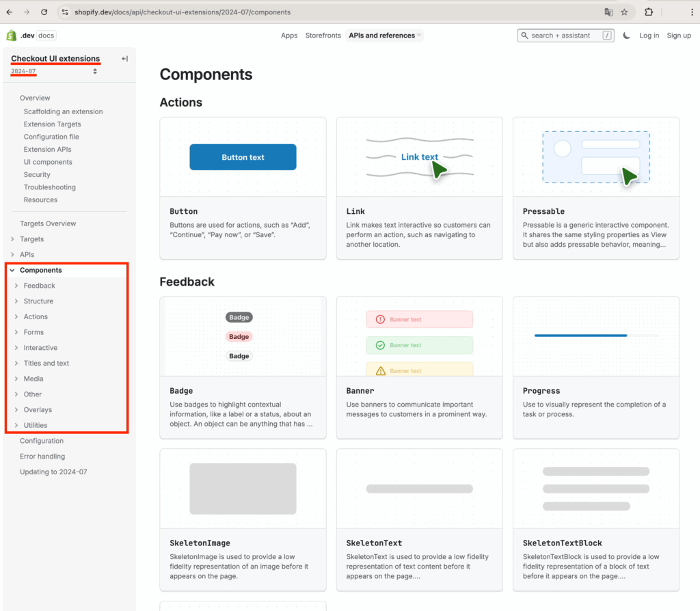Expand the Overlays subsection chevron
Image resolution: width=700 pixels, height=611 pixels.
pos(16,409)
